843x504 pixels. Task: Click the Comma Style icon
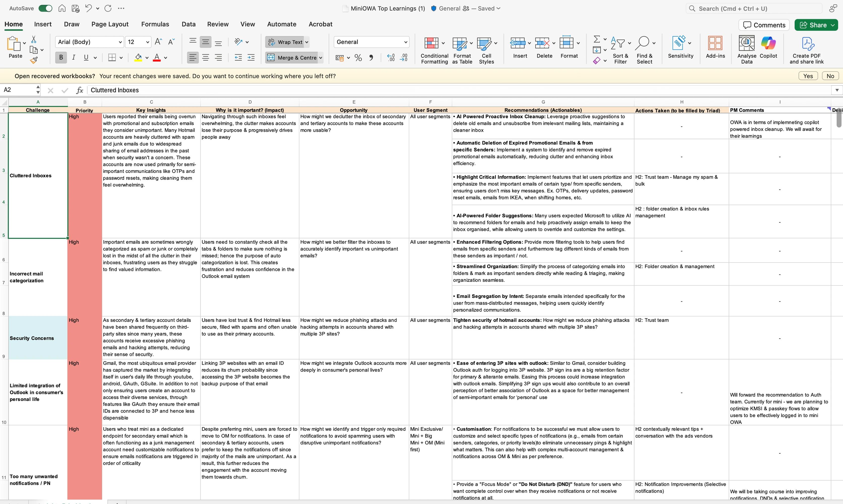pos(371,58)
